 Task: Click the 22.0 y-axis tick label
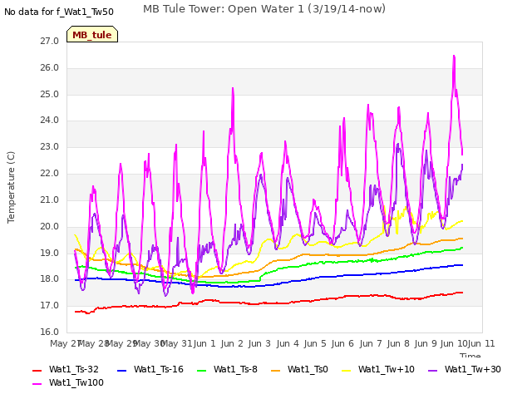click(x=50, y=173)
